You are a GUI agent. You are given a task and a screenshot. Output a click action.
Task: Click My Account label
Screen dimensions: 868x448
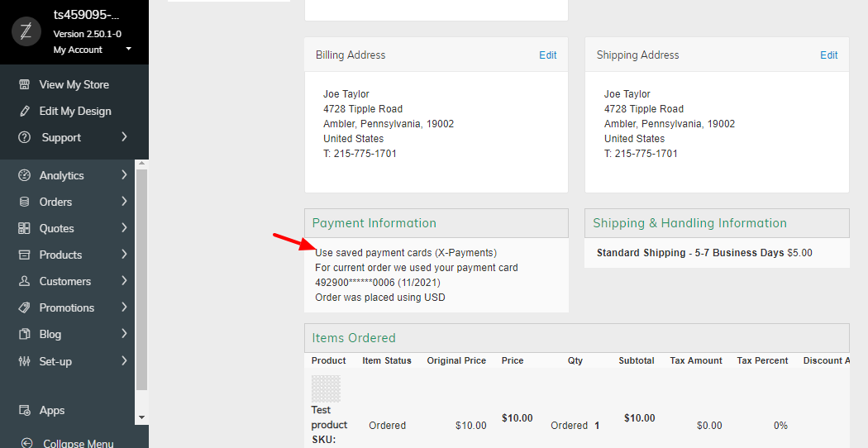point(78,50)
